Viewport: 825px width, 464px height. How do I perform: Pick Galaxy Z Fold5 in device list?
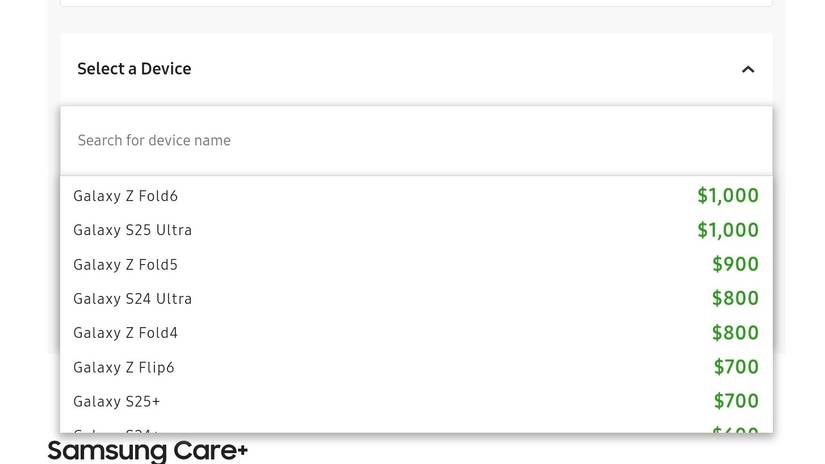coord(126,265)
